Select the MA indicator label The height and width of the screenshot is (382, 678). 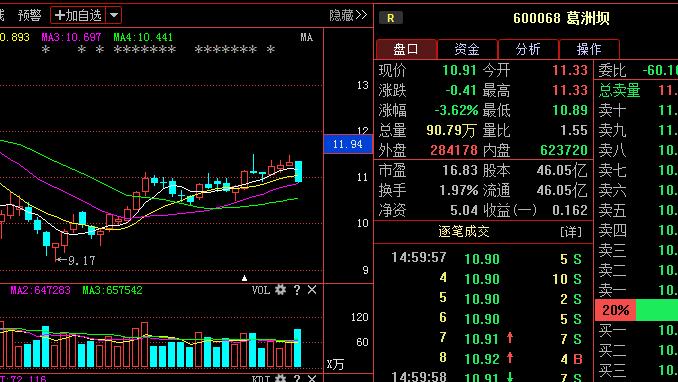(307, 37)
